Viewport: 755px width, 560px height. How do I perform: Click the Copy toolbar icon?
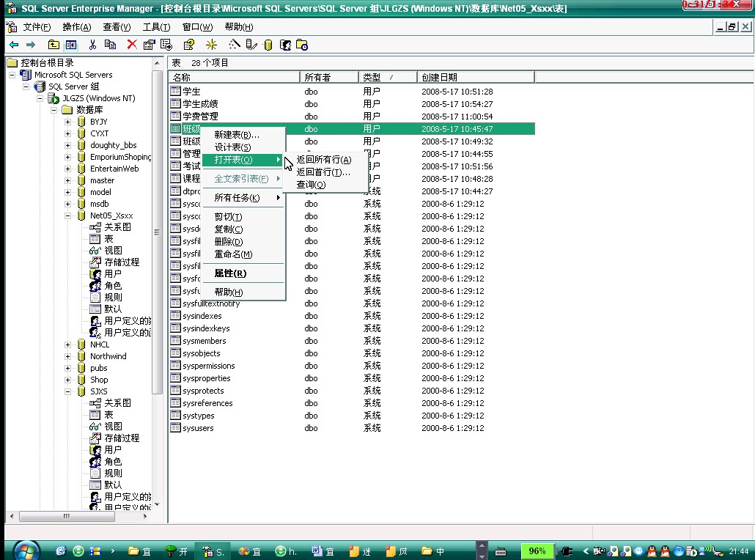click(110, 45)
